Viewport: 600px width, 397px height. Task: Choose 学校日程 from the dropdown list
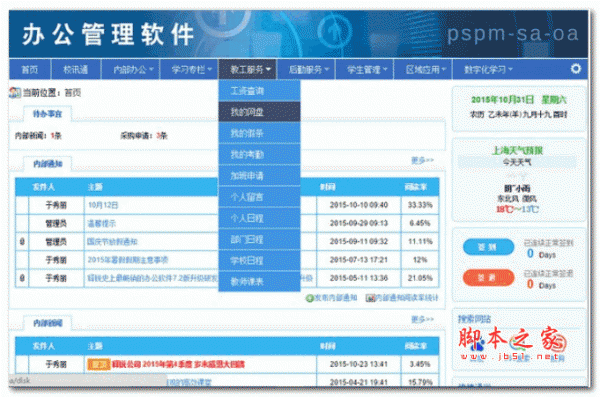point(259,260)
